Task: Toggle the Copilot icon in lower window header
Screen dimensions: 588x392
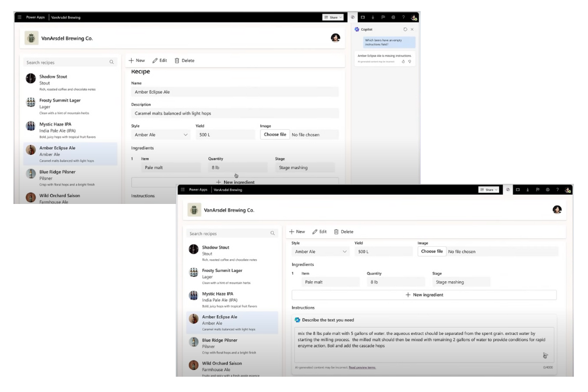Action: pyautogui.click(x=508, y=190)
